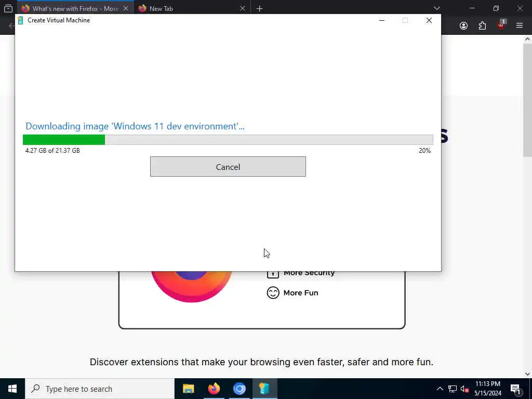Close the Create Virtual Machine window
Image resolution: width=532 pixels, height=399 pixels.
[x=429, y=20]
